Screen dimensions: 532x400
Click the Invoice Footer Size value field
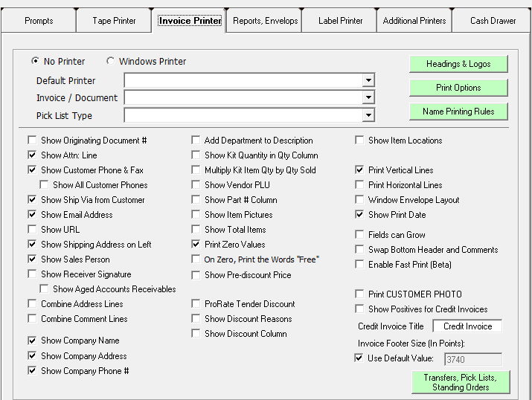[473, 359]
